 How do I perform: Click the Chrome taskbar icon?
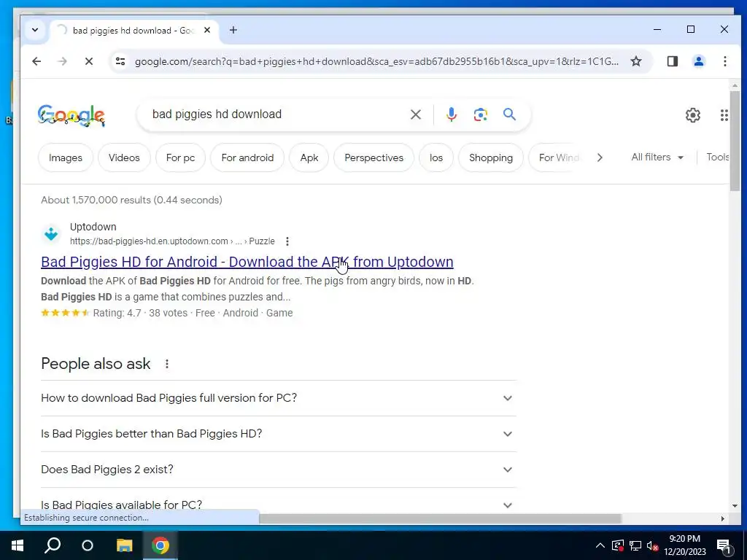click(160, 545)
